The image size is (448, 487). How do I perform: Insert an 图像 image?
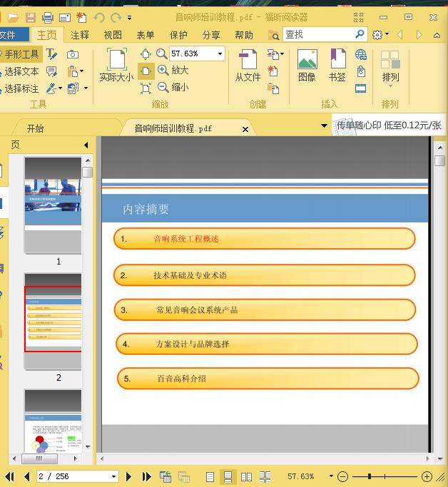click(x=307, y=65)
